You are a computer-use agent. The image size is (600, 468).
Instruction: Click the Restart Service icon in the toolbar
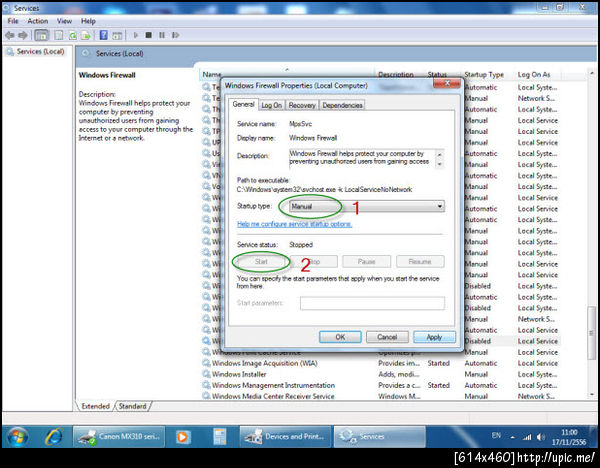(175, 35)
